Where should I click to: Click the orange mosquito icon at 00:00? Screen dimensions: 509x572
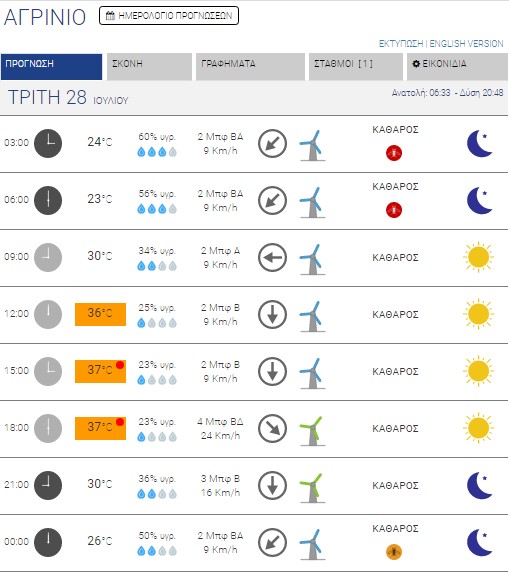click(394, 552)
